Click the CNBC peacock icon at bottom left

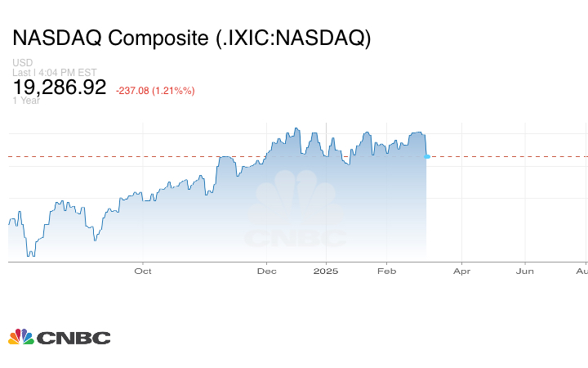tap(21, 337)
